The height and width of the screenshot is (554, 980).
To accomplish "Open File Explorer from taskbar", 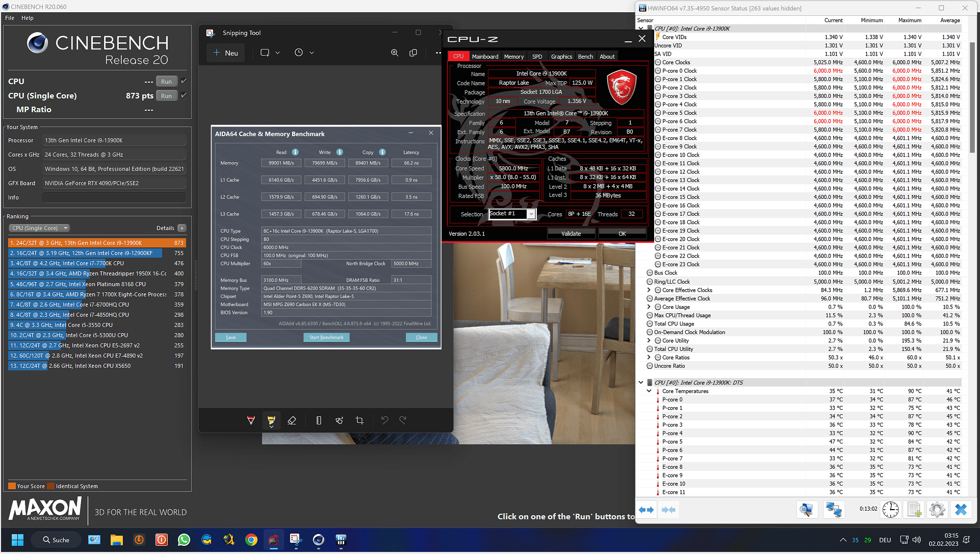I will pos(117,540).
